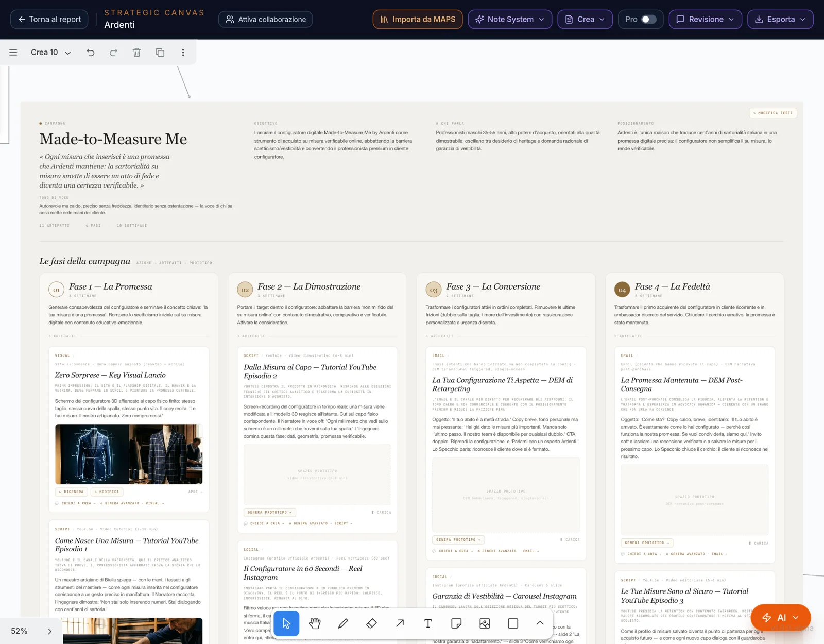Duplicate with the copy icon
This screenshot has height=644, width=824.
click(160, 53)
